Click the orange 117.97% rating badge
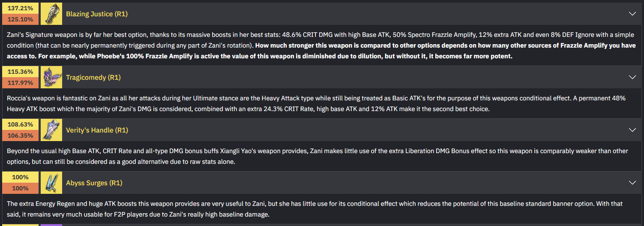Screen dimensions: 644x226 tap(20, 83)
